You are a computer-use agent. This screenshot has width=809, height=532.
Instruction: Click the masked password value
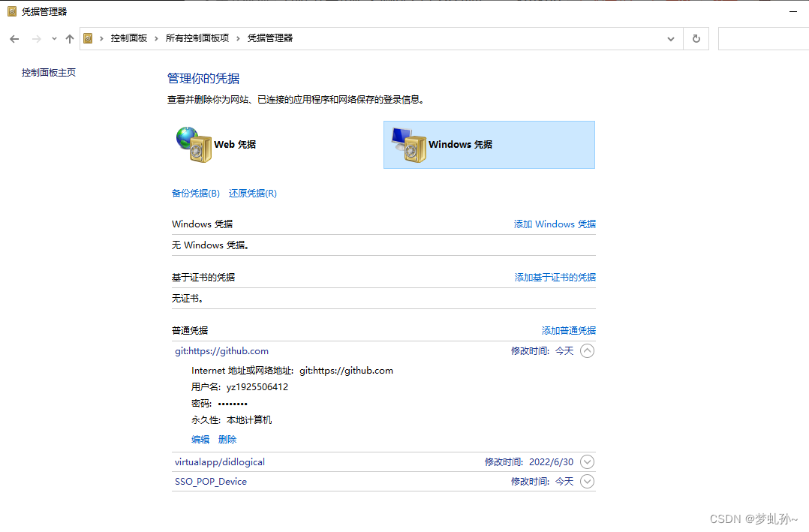[233, 404]
